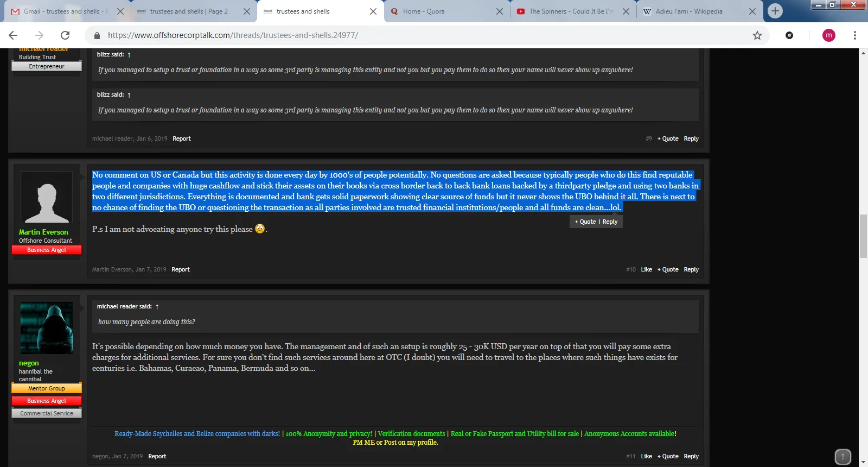Image resolution: width=868 pixels, height=467 pixels.
Task: Reply to post #10
Action: click(691, 269)
